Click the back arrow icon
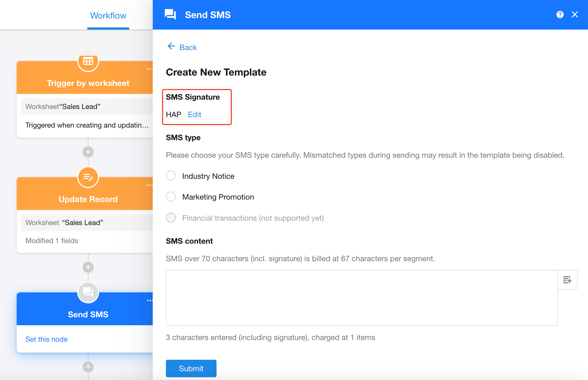The height and width of the screenshot is (380, 588). [171, 46]
